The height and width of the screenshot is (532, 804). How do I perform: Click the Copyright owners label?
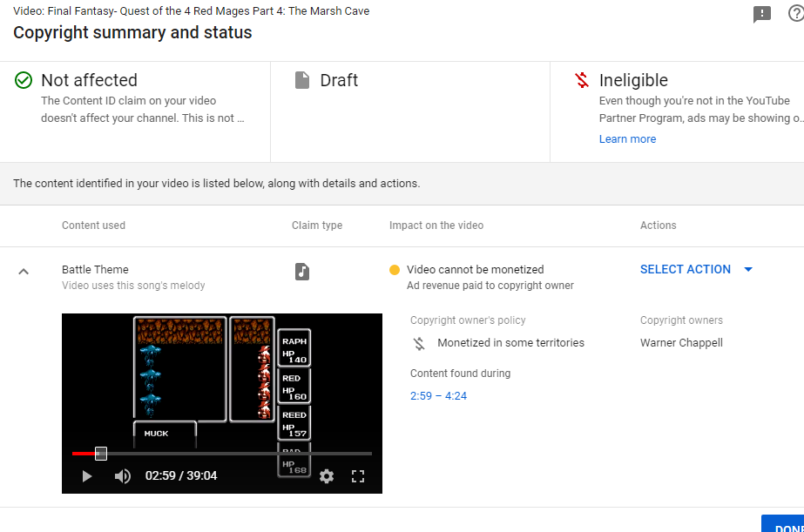click(681, 320)
